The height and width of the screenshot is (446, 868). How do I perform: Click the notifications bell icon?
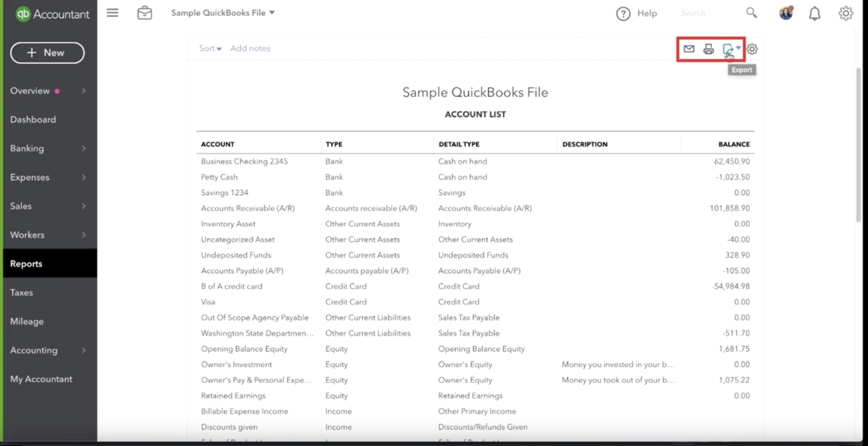tap(814, 14)
